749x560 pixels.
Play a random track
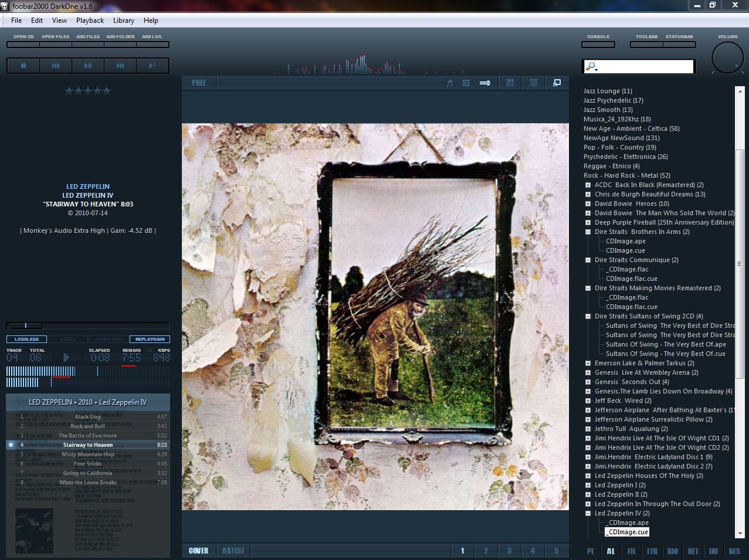click(x=152, y=66)
